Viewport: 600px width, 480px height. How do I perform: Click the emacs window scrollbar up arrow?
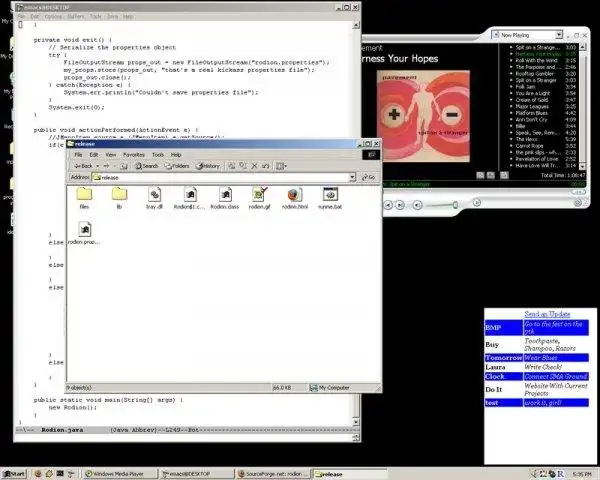(356, 25)
